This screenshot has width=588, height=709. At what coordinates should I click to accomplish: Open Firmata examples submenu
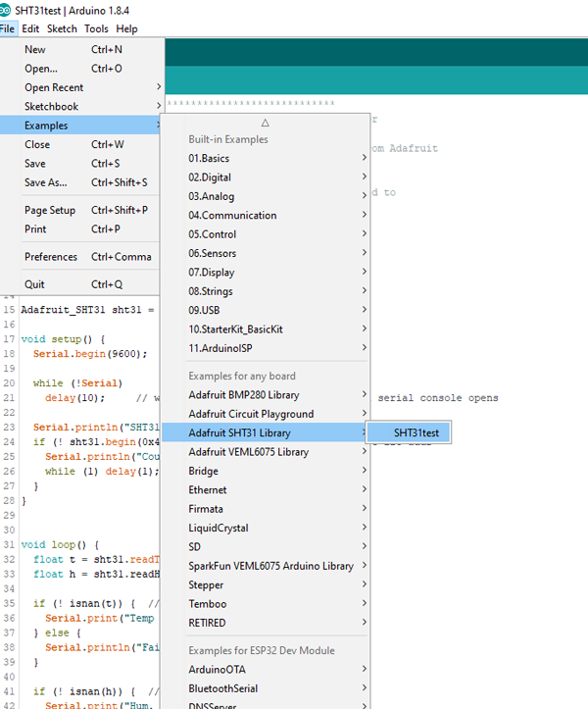coord(266,509)
